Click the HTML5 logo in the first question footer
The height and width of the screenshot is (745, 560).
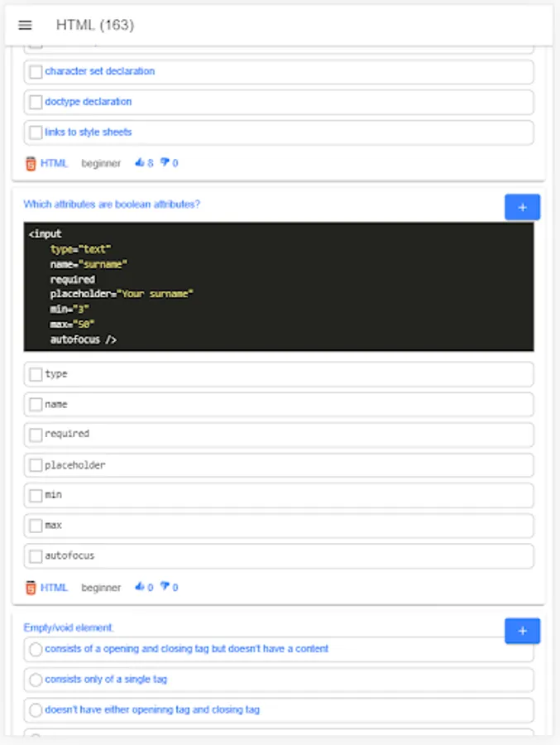[x=31, y=163]
